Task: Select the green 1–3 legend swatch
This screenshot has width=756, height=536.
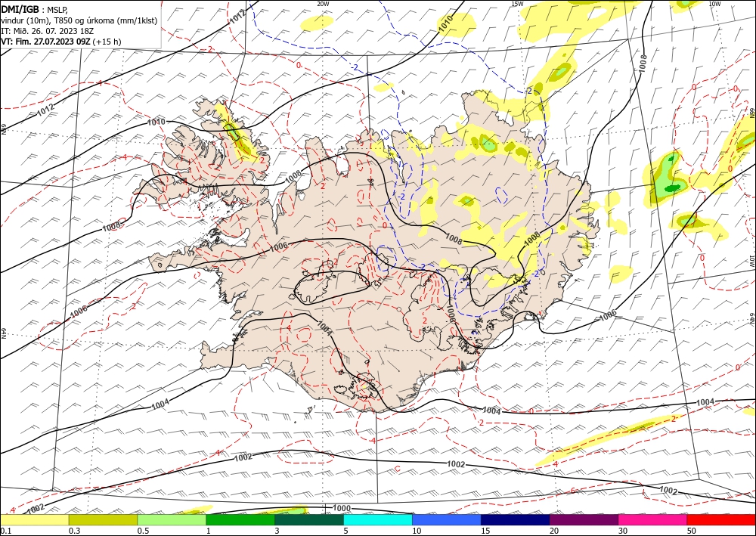Action: point(240,519)
